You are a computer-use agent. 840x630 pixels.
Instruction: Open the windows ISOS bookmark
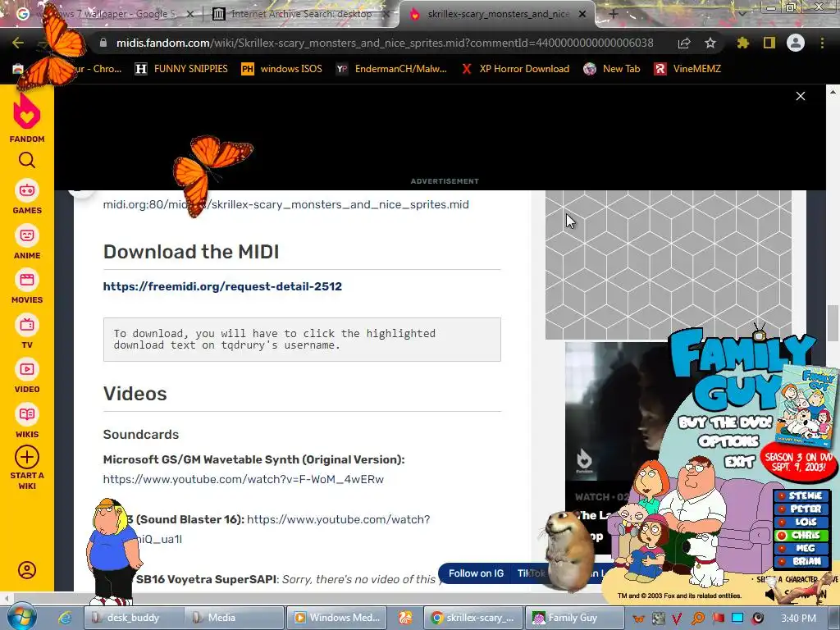point(282,69)
